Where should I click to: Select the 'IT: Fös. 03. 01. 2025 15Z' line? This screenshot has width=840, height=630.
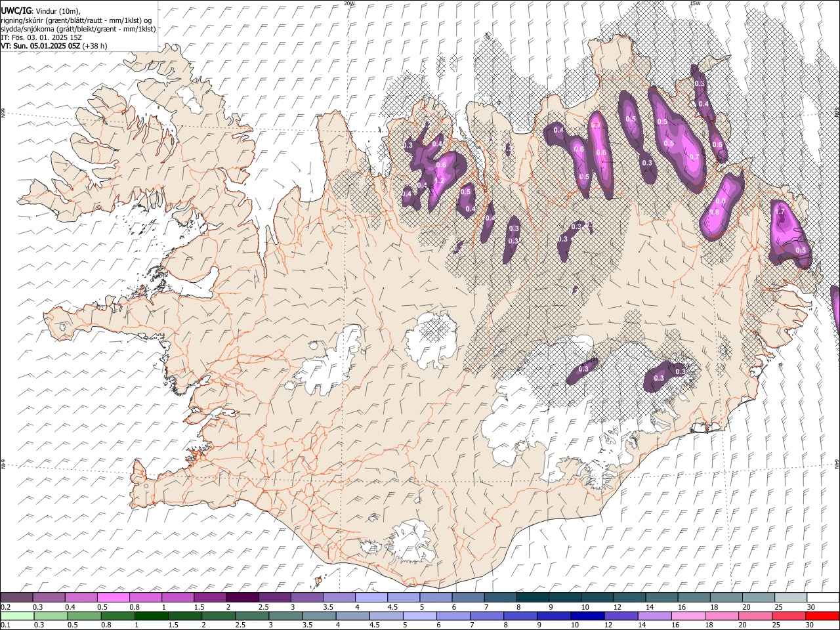41,37
